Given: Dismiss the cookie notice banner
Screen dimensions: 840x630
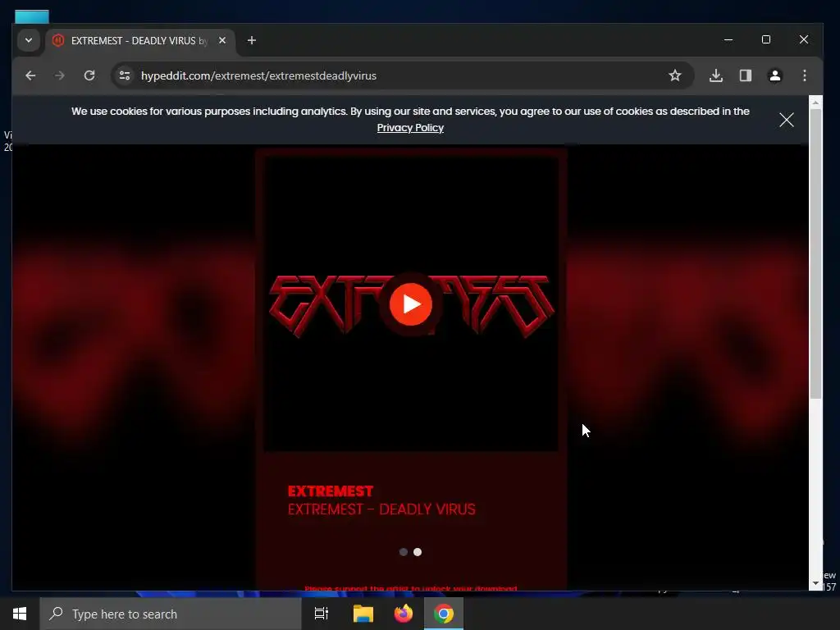Looking at the screenshot, I should tap(787, 120).
